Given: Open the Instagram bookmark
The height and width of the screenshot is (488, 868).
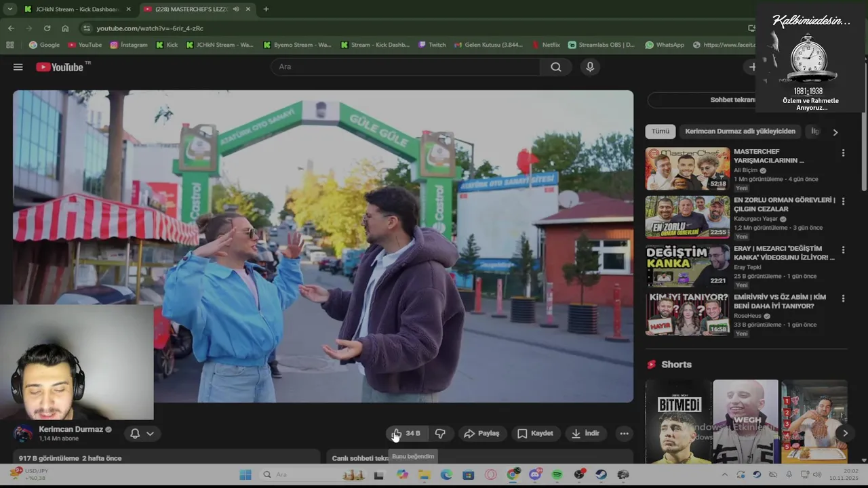Looking at the screenshot, I should pyautogui.click(x=128, y=45).
